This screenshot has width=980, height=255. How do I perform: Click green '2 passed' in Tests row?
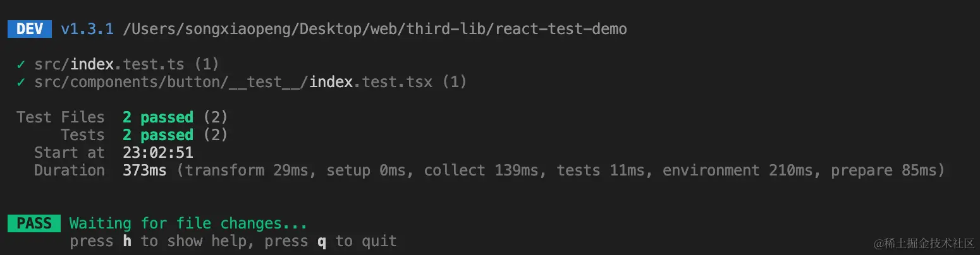pos(158,135)
